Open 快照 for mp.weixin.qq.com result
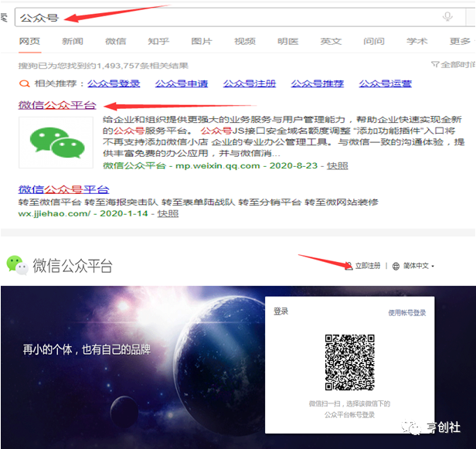 point(337,165)
